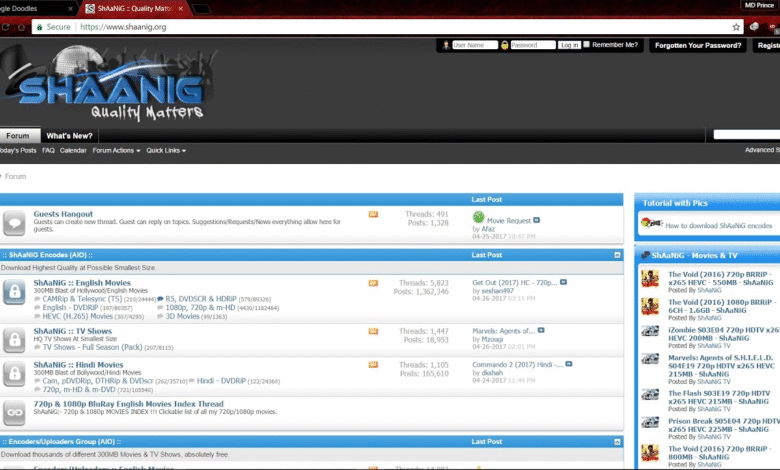Go to last post icon after Get Out thread

point(563,282)
